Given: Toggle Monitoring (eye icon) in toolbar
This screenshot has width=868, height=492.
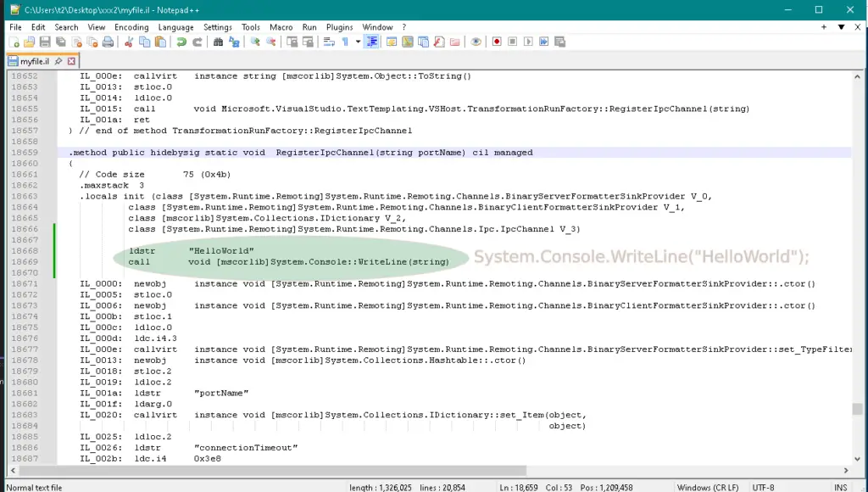Looking at the screenshot, I should (476, 42).
